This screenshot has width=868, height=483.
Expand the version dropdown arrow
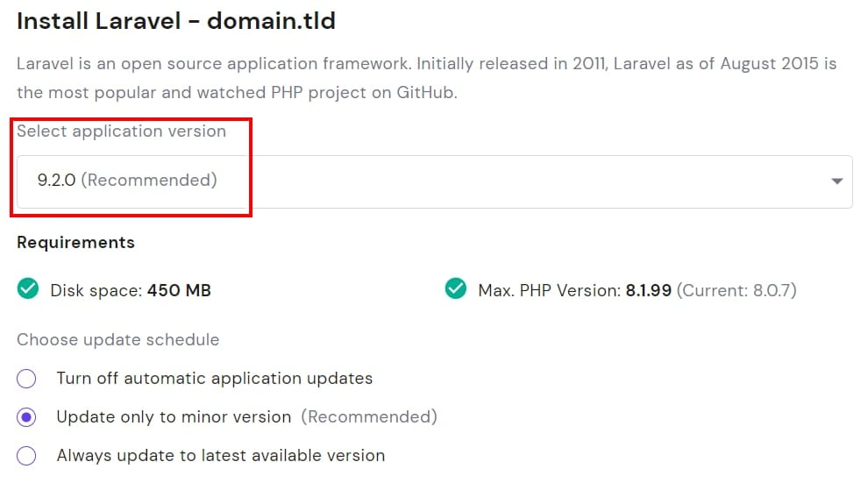[x=836, y=181]
